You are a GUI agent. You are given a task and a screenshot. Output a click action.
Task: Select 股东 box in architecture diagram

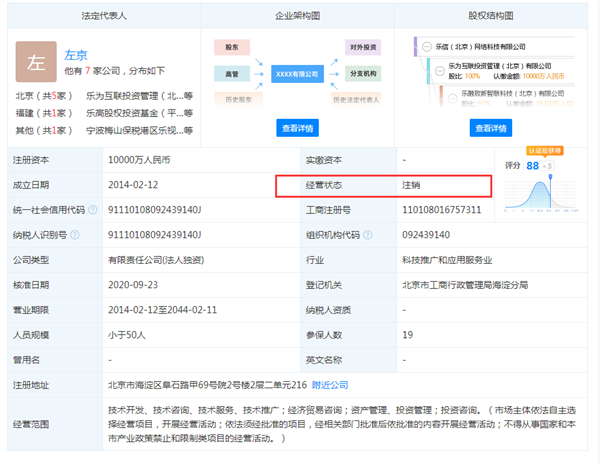click(232, 47)
